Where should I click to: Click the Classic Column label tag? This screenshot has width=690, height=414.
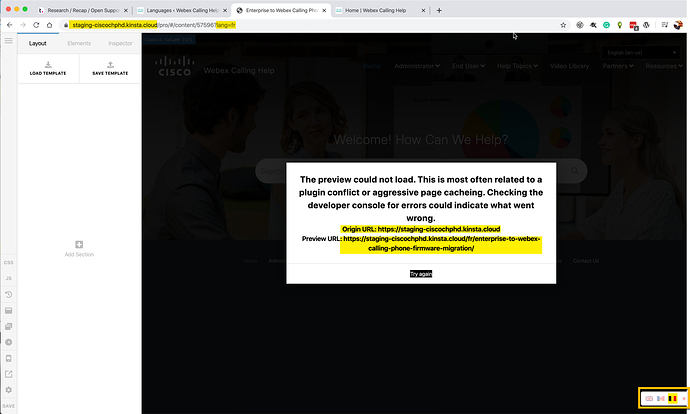click(169, 40)
